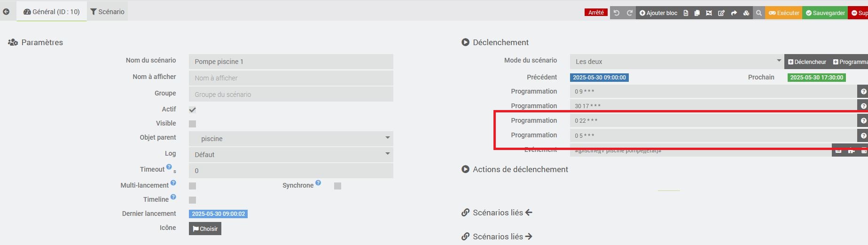Screen dimensions: 868x245
Task: Click the Nom du scénario input field
Action: coord(291,62)
